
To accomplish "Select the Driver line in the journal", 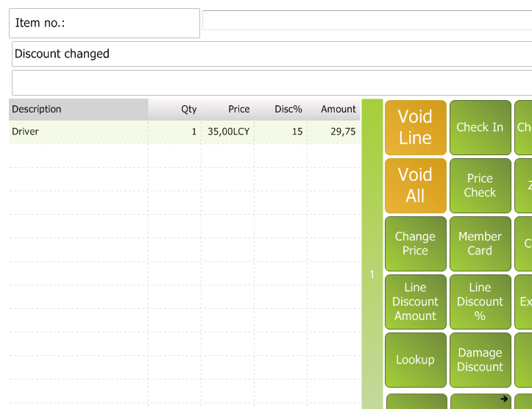I will (x=184, y=132).
